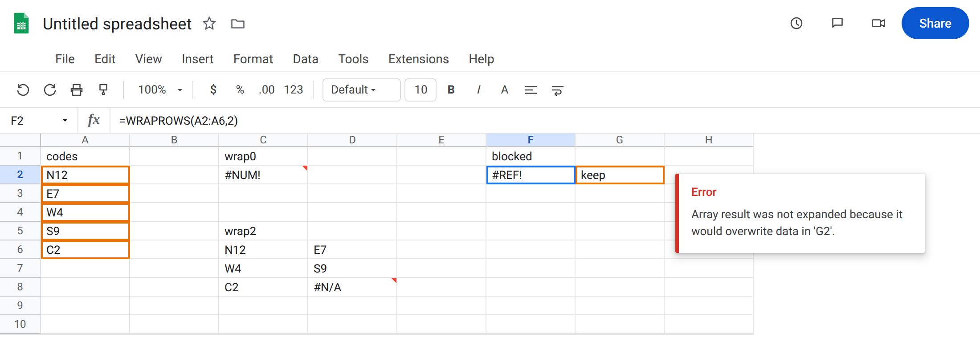Format selection as percent
This screenshot has width=980, height=342.
(x=240, y=90)
